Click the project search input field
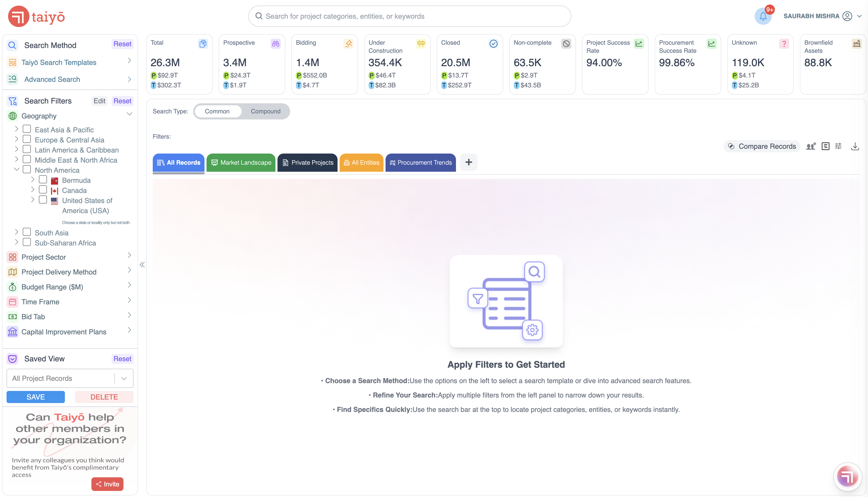Image resolution: width=868 pixels, height=497 pixels. (410, 16)
